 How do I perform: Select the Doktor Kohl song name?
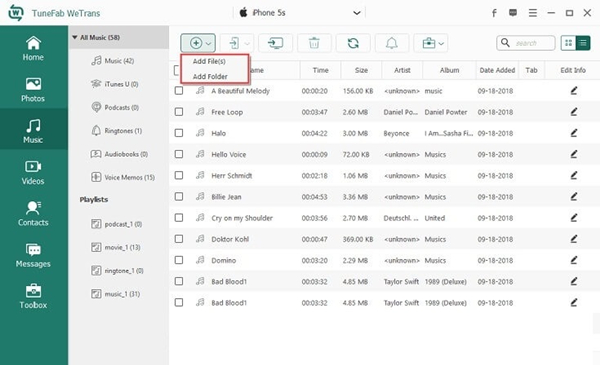[230, 239]
